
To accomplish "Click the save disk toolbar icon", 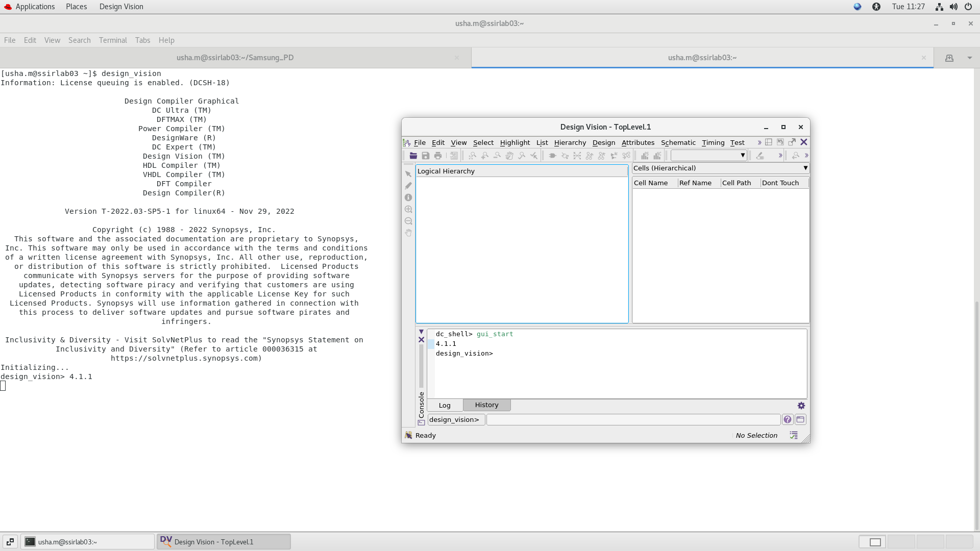I will [x=426, y=156].
